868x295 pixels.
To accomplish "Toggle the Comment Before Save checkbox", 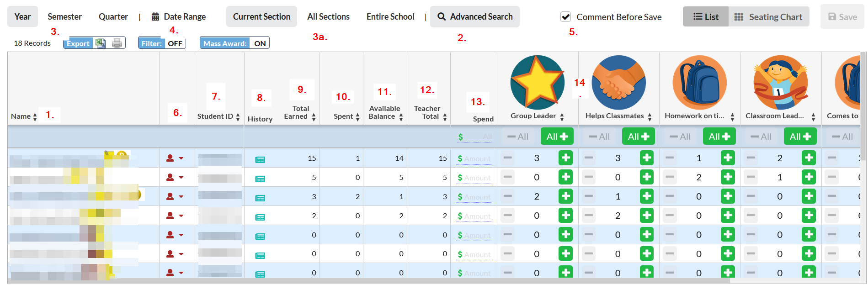I will point(565,17).
